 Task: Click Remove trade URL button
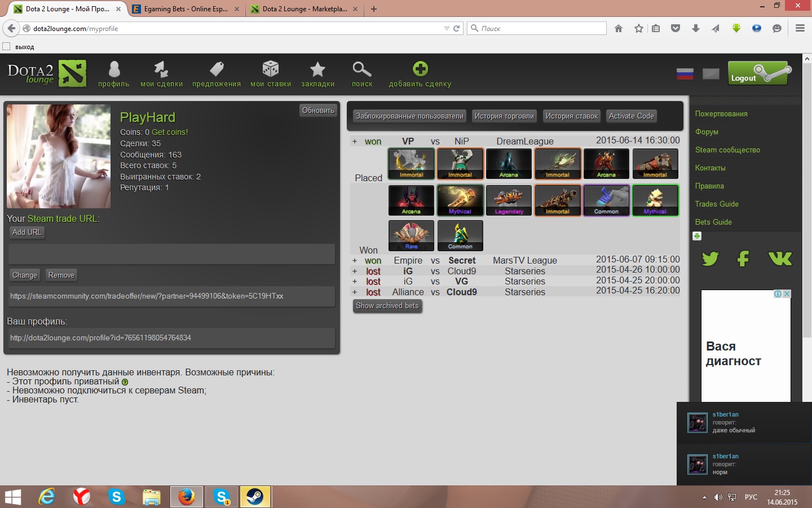[x=61, y=275]
